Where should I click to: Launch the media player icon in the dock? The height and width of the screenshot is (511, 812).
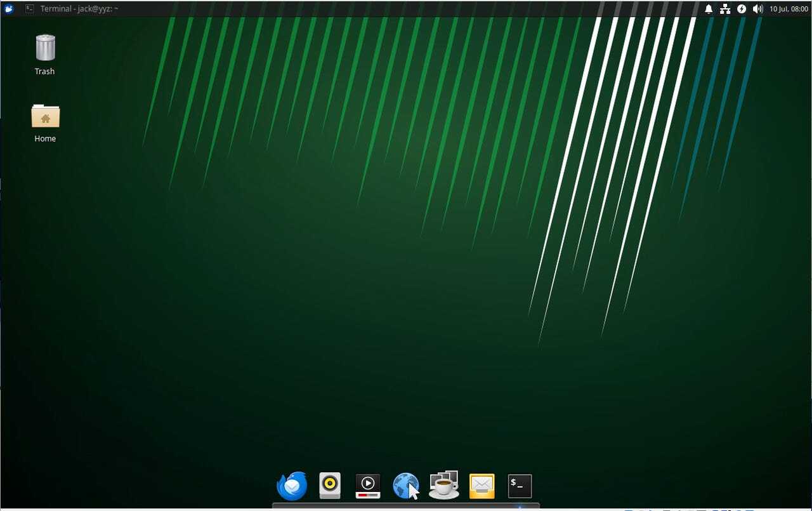pos(368,486)
